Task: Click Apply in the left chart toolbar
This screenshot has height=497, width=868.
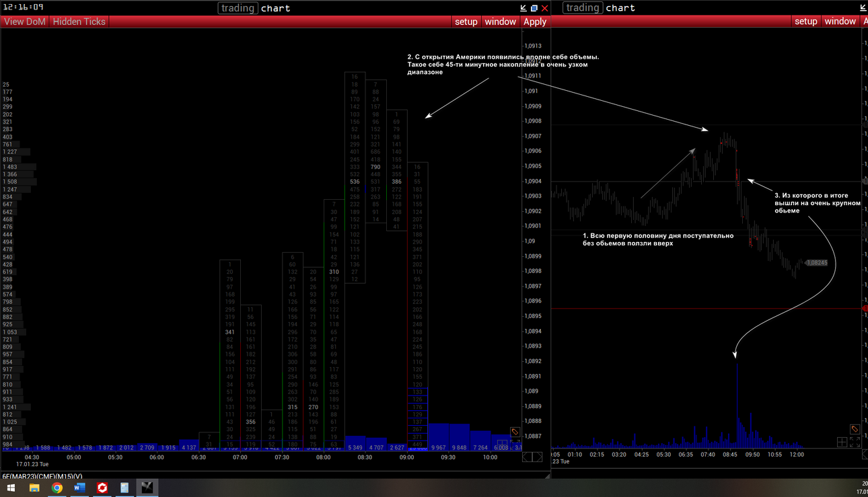Action: pyautogui.click(x=535, y=22)
